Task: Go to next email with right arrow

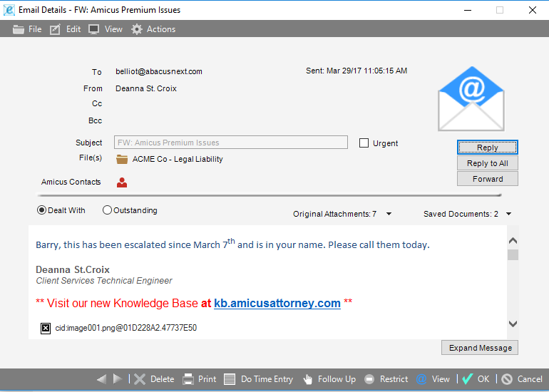Action: 118,379
